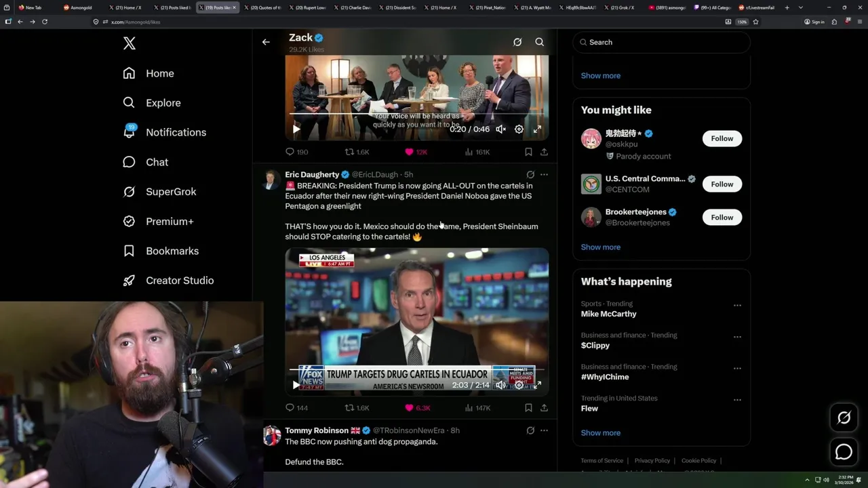Open the floating chat messages button
The width and height of the screenshot is (868, 488).
(x=844, y=451)
